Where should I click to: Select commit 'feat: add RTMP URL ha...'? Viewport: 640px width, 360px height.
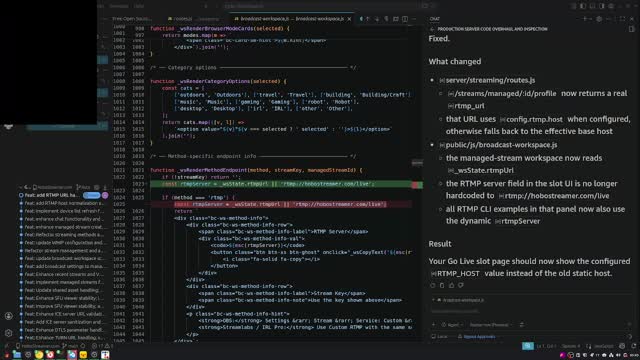coord(51,195)
